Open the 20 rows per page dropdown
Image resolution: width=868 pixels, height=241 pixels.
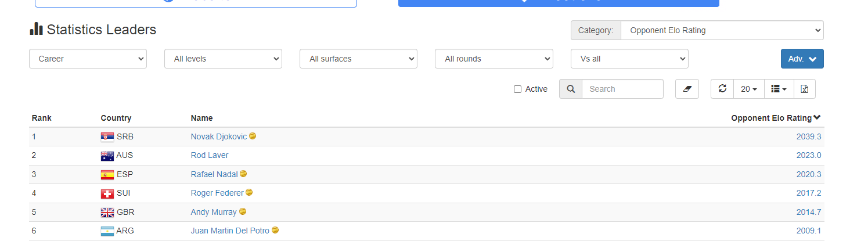click(749, 89)
